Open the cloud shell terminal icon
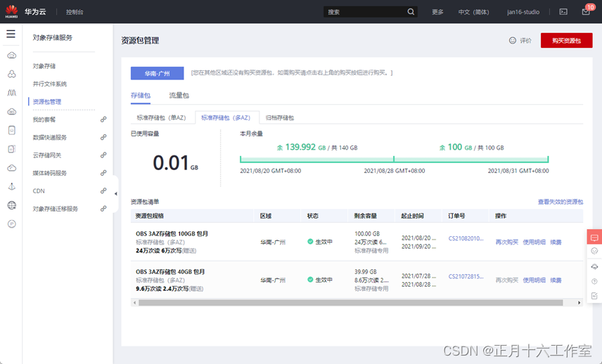This screenshot has height=364, width=602. pos(563,12)
